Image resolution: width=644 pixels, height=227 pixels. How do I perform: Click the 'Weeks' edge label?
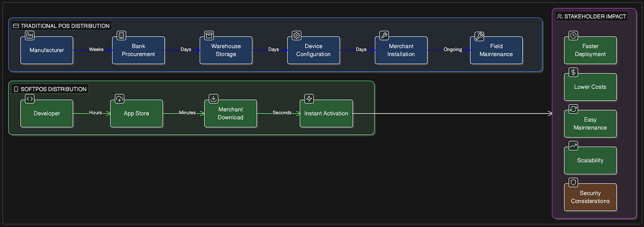pos(95,50)
